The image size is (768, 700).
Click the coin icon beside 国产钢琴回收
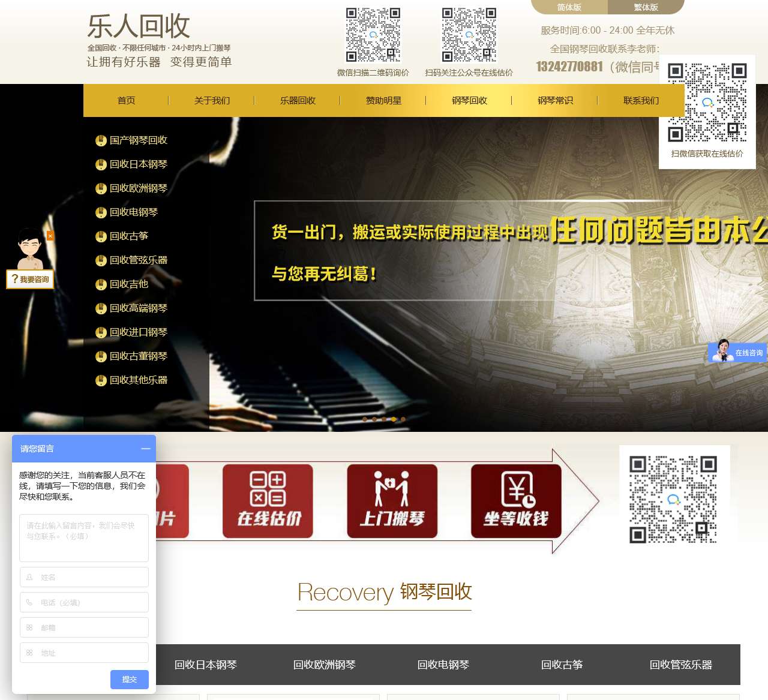(x=100, y=140)
